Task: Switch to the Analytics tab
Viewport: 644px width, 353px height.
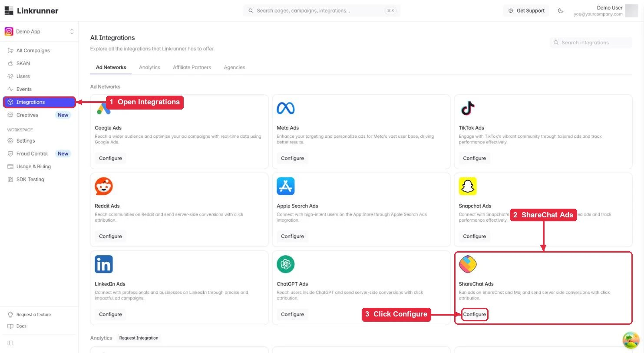Action: (149, 67)
